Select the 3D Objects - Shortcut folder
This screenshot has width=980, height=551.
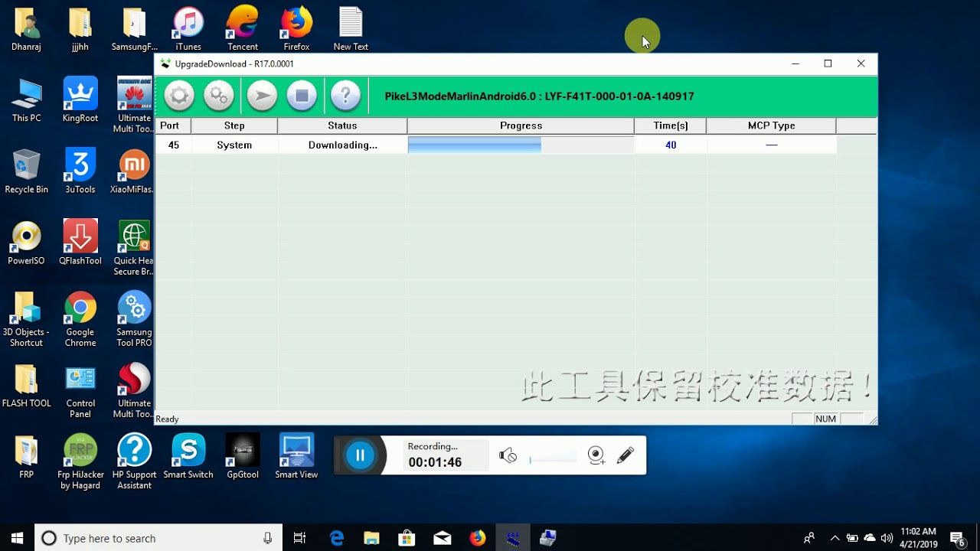[x=26, y=320]
